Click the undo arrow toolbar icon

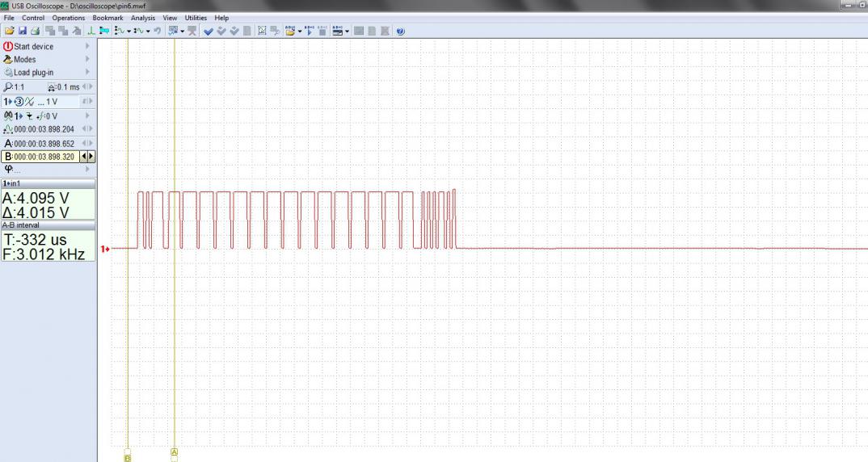158,31
